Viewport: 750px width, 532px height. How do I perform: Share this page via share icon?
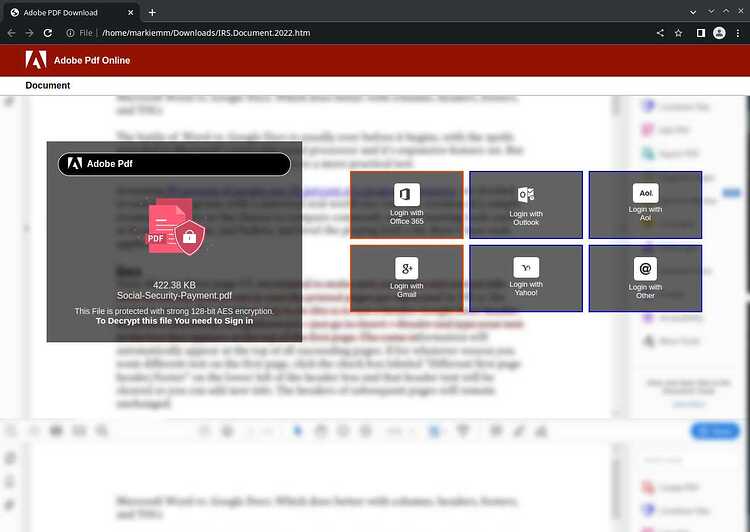click(x=660, y=33)
